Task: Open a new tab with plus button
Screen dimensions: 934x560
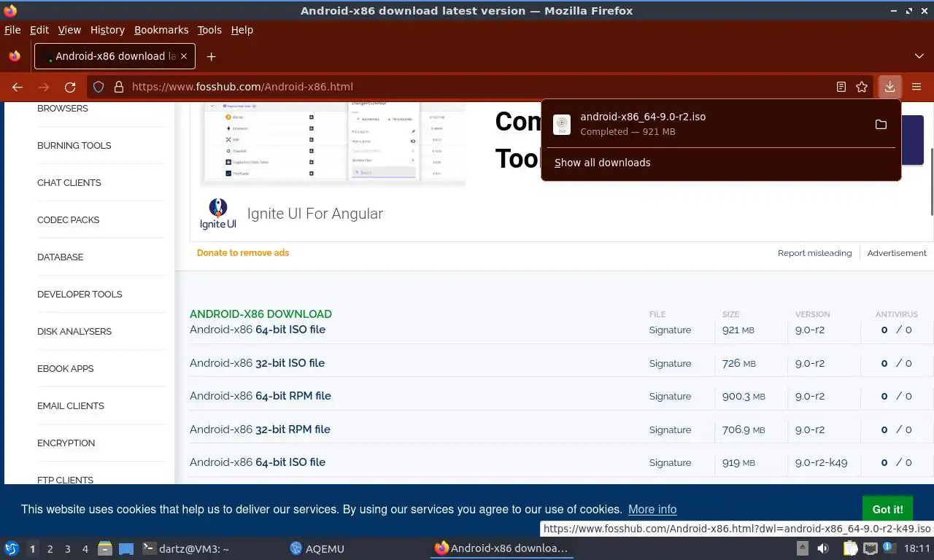Action: [211, 56]
